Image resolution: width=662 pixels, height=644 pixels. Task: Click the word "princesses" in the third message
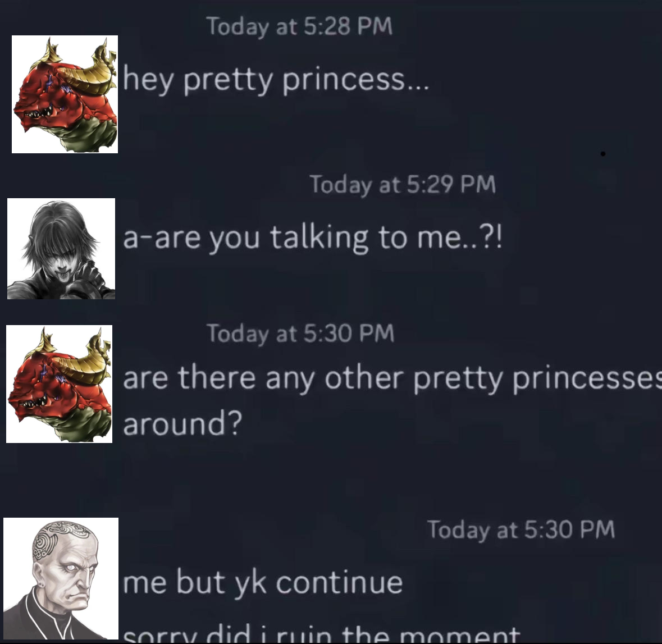pyautogui.click(x=587, y=379)
